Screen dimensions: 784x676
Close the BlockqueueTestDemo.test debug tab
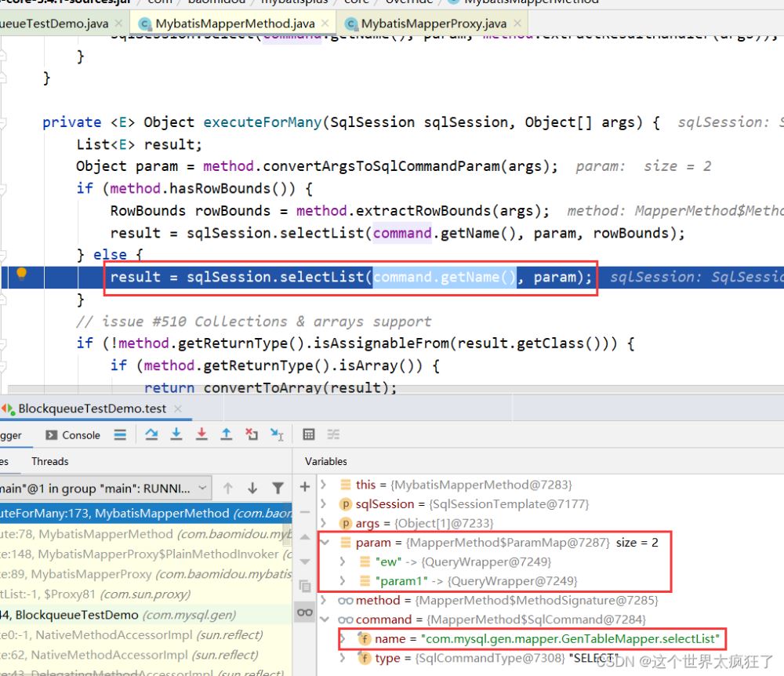click(177, 409)
